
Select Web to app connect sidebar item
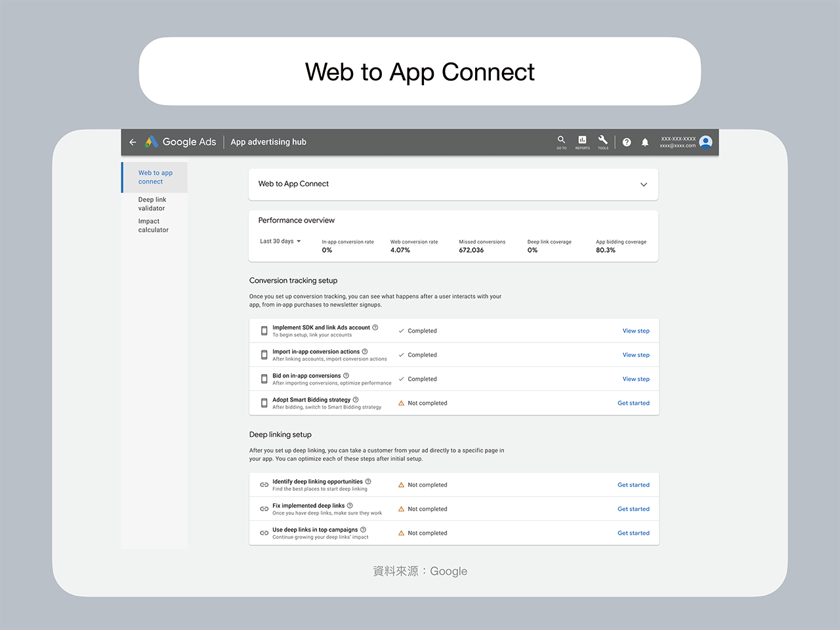pyautogui.click(x=155, y=177)
